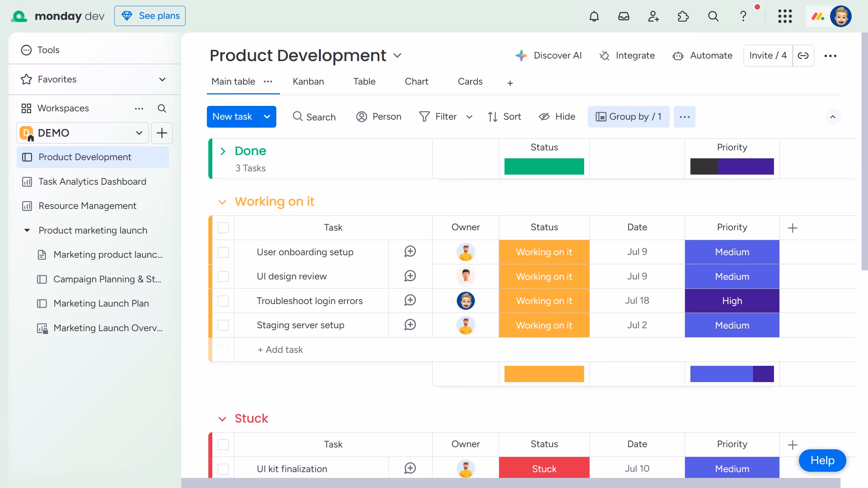Click Invite / 4 button
Image resolution: width=868 pixels, height=488 pixels.
click(768, 56)
